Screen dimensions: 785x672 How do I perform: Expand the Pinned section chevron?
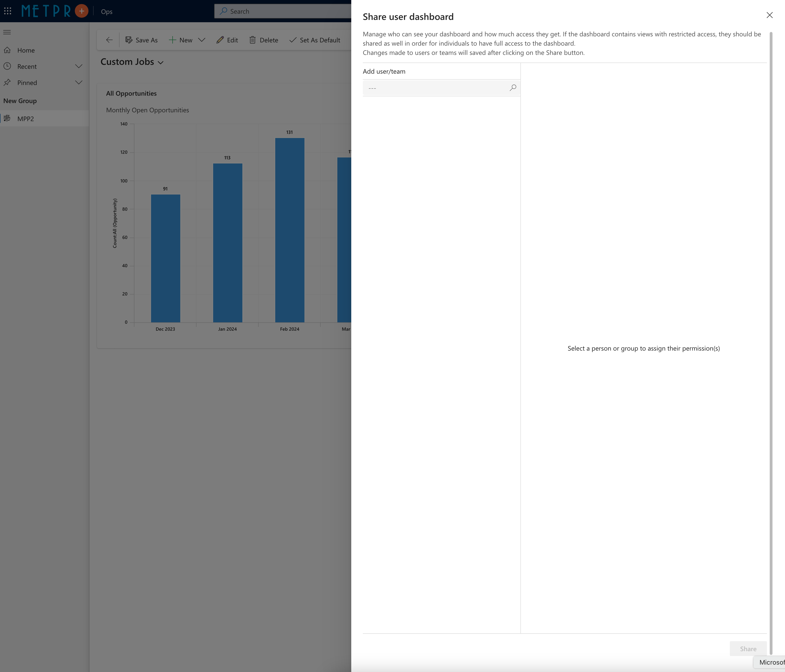(x=78, y=82)
